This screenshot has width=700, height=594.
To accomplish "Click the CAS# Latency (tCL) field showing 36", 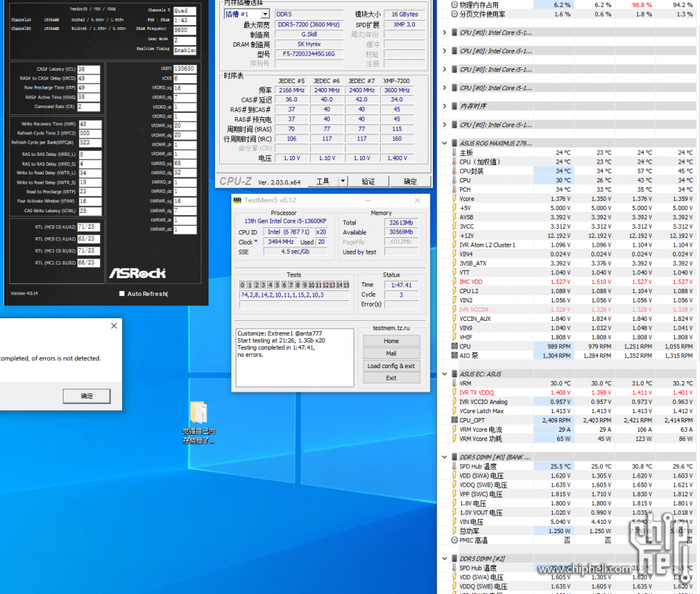I will click(89, 69).
